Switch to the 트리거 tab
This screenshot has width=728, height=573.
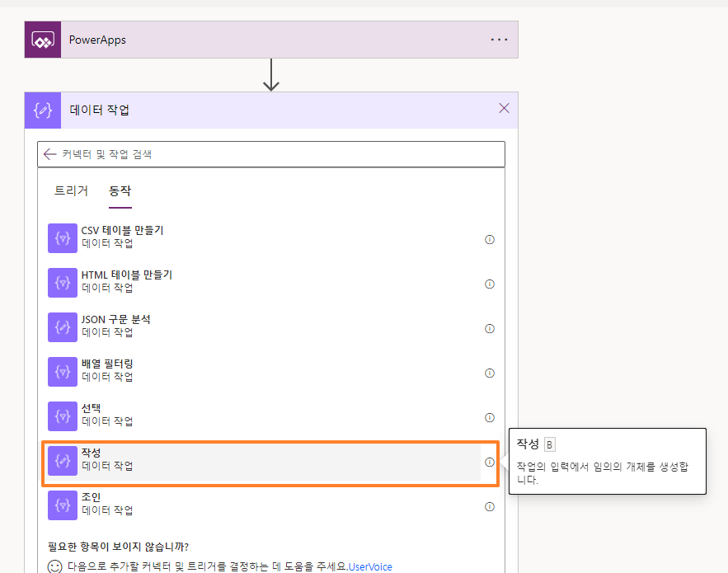(x=71, y=190)
